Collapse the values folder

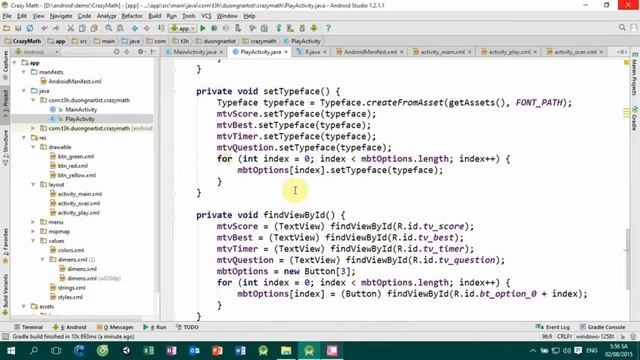click(33, 241)
